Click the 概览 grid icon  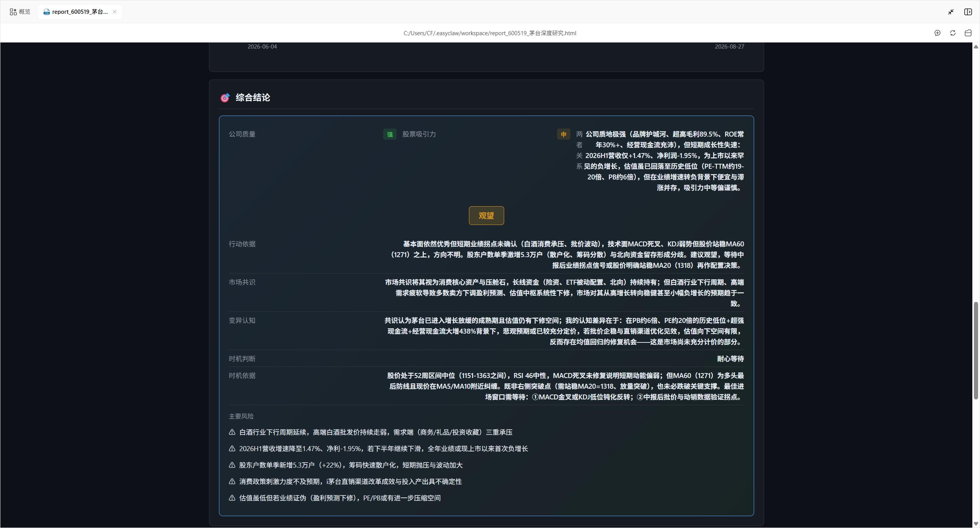(x=13, y=12)
